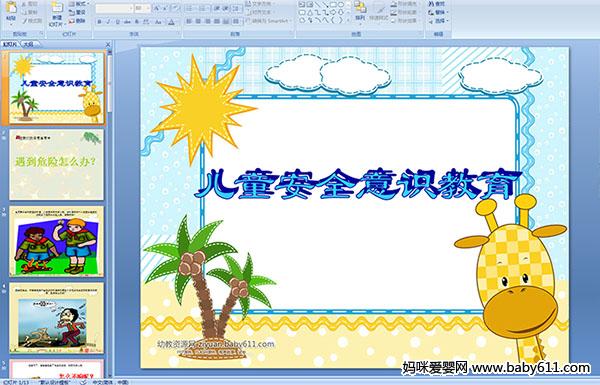Toggle Italic formatting in the ribbon

(x=108, y=22)
